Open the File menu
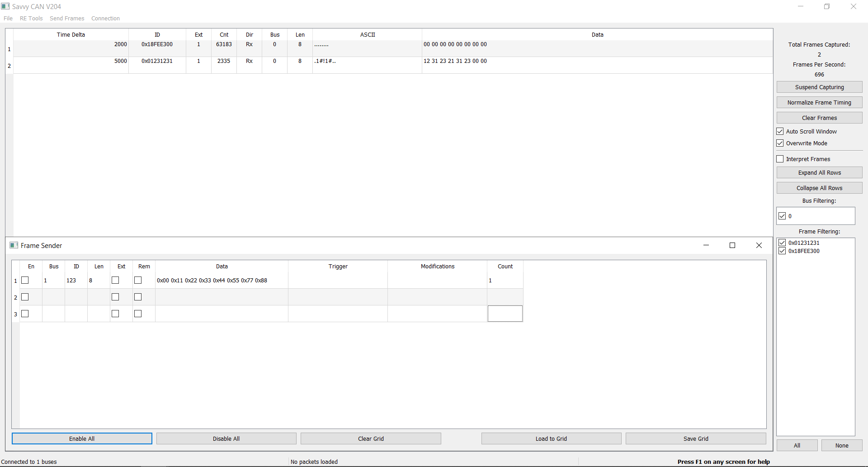868x467 pixels. pyautogui.click(x=8, y=19)
